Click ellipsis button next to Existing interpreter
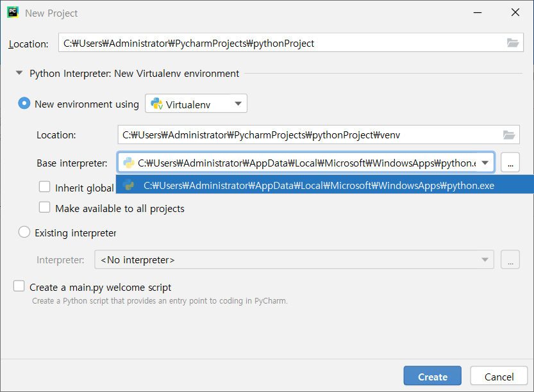Image resolution: width=534 pixels, height=392 pixels. click(510, 259)
